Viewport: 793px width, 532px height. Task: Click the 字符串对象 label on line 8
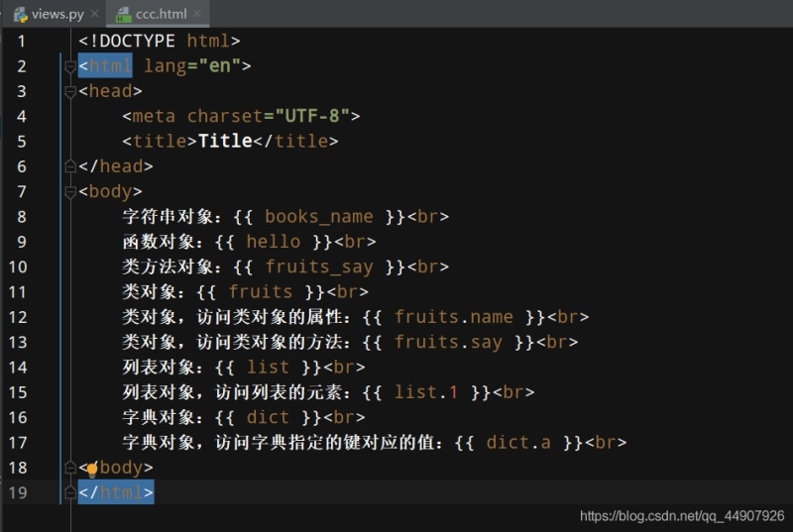[168, 217]
